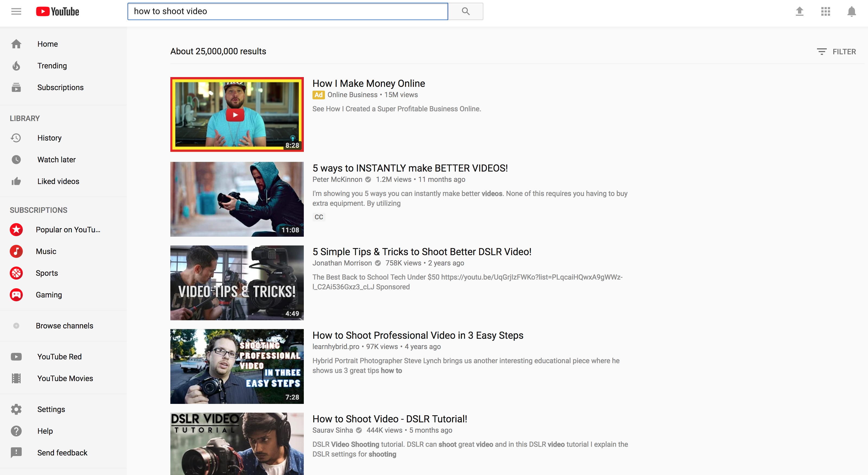This screenshot has height=475, width=868.
Task: Open the Peter McKinnon video thumbnail
Action: (x=237, y=199)
